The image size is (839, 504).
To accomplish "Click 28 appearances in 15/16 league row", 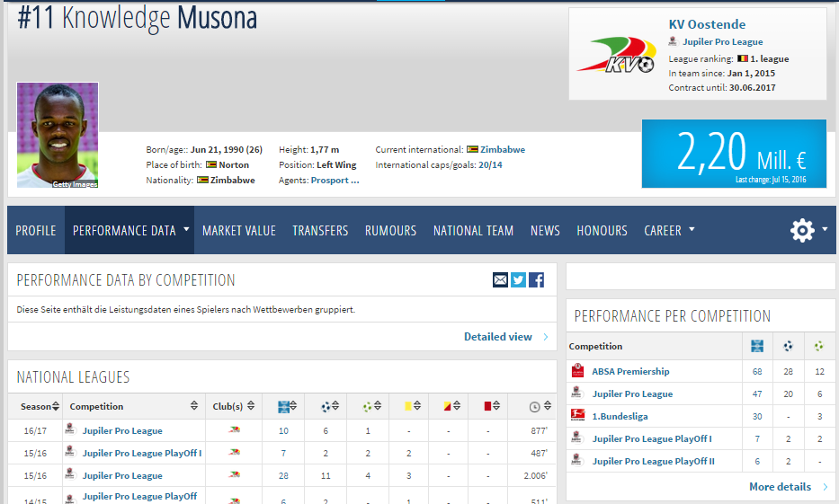I will 283,475.
